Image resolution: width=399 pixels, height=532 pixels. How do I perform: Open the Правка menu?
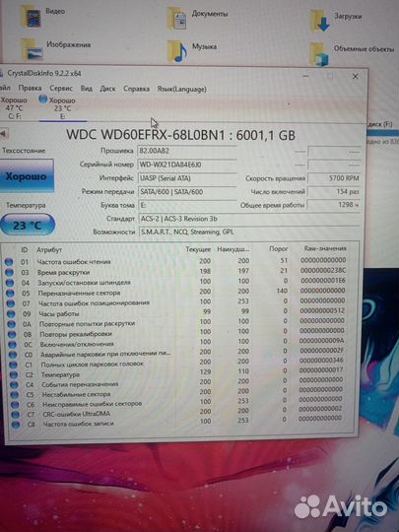coord(30,88)
